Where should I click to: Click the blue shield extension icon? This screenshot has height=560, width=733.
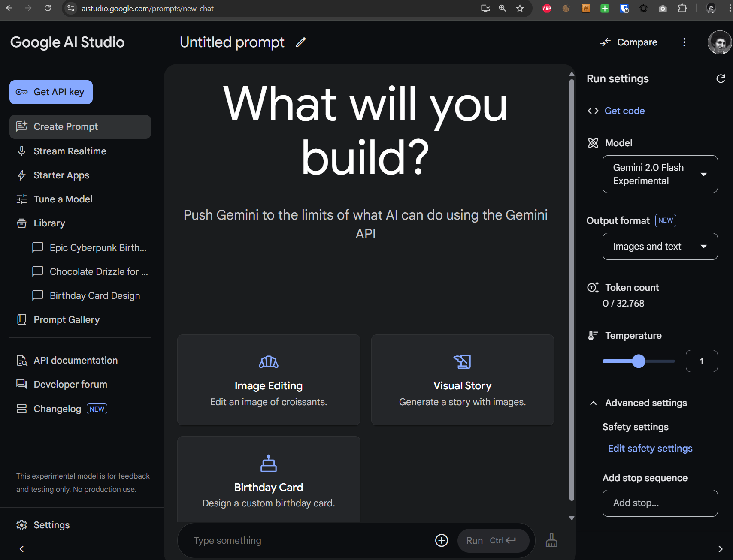[x=624, y=8]
